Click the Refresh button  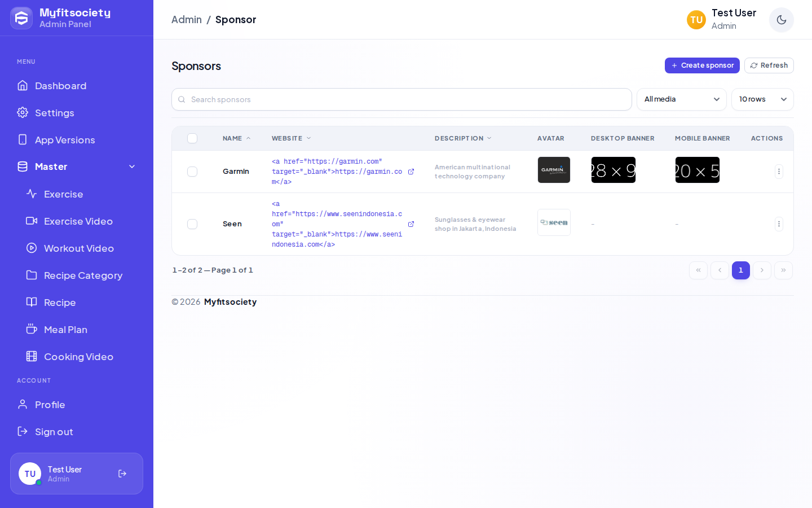tap(769, 65)
